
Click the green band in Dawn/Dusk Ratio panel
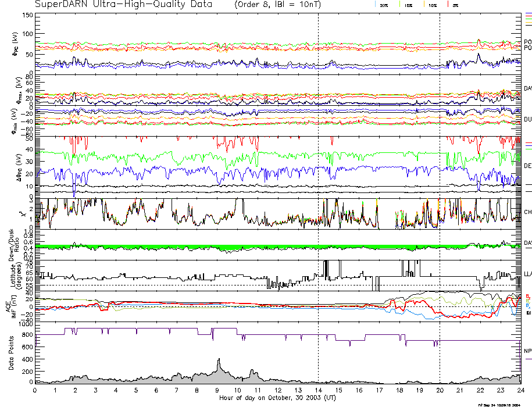[174, 247]
